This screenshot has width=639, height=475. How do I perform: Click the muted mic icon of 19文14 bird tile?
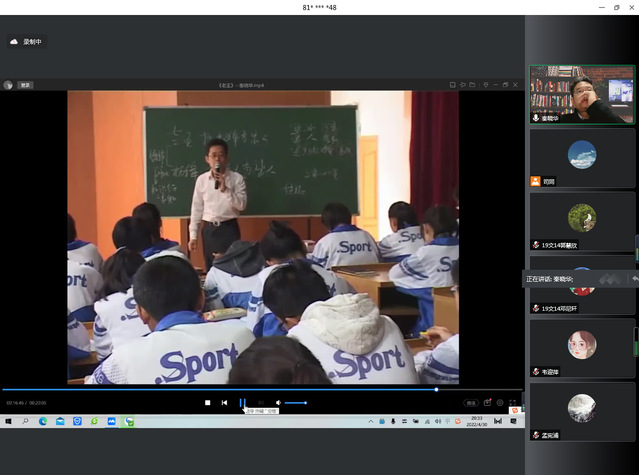tap(536, 245)
